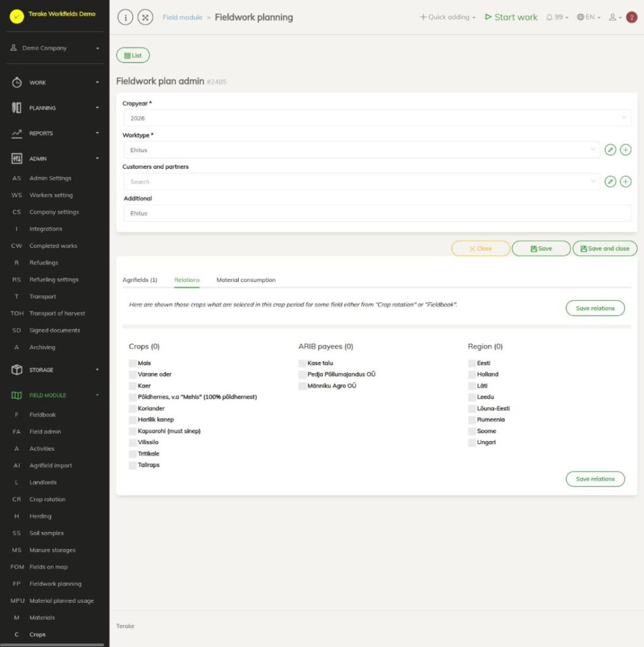This screenshot has height=647, width=644.
Task: Tick the Varane oder checkbox
Action: click(133, 374)
